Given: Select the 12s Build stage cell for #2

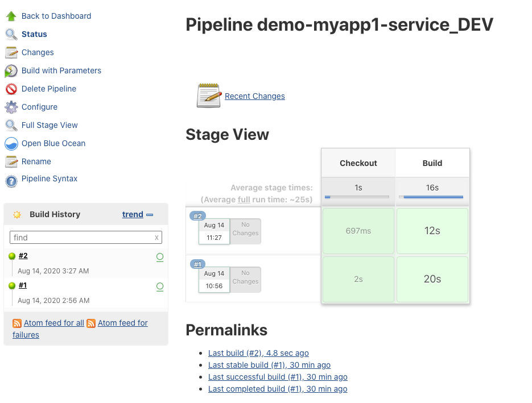Looking at the screenshot, I should [432, 231].
